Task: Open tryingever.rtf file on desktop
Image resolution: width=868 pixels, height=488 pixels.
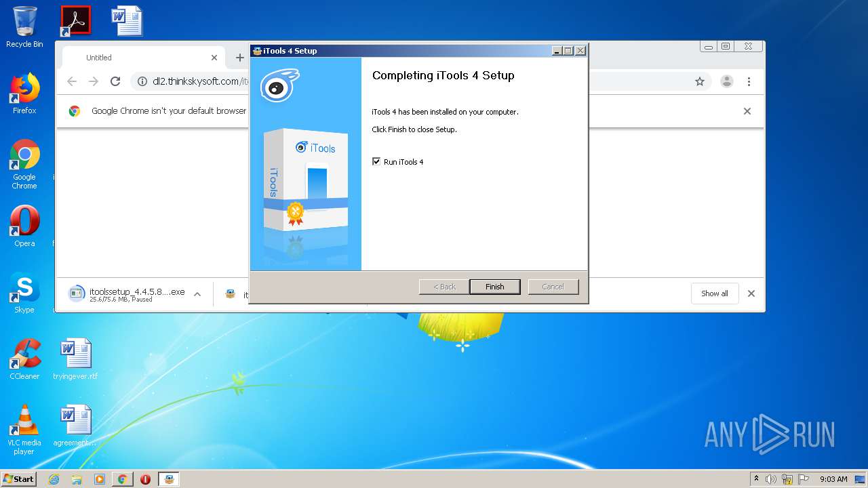Action: [75, 359]
